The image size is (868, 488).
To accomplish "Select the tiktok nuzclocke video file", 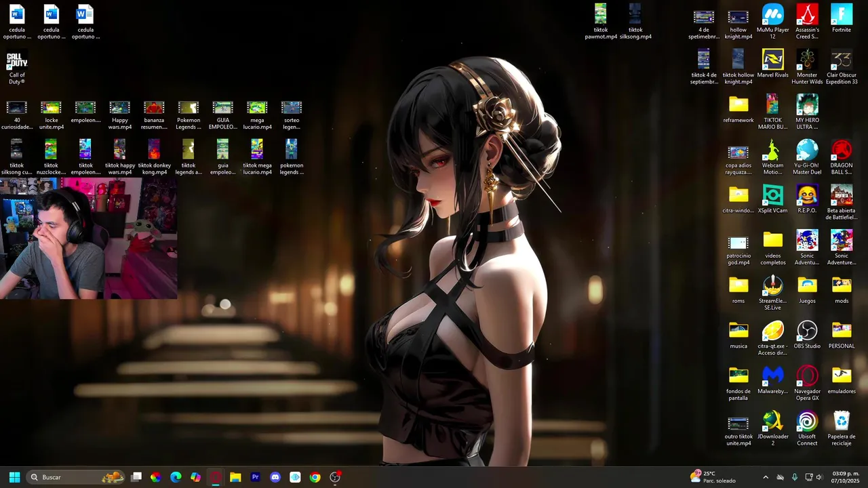I will click(51, 158).
